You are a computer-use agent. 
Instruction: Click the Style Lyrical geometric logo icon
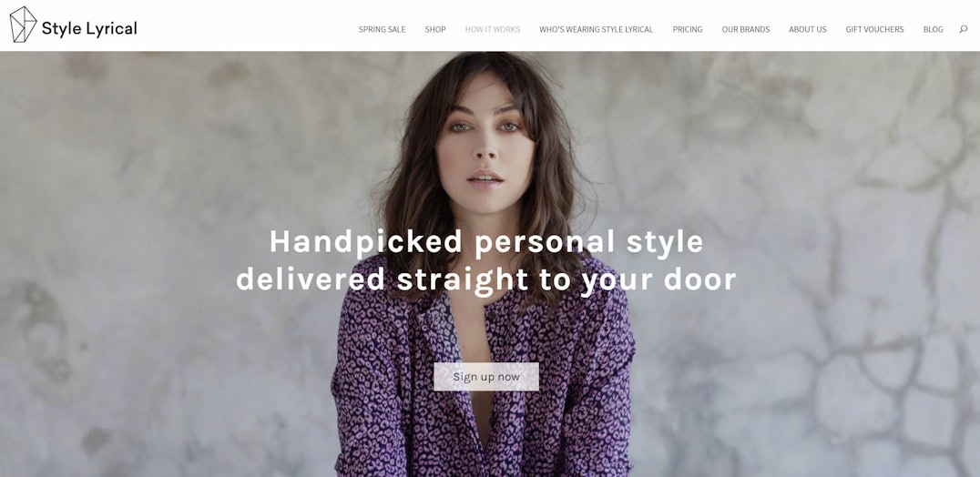click(23, 25)
